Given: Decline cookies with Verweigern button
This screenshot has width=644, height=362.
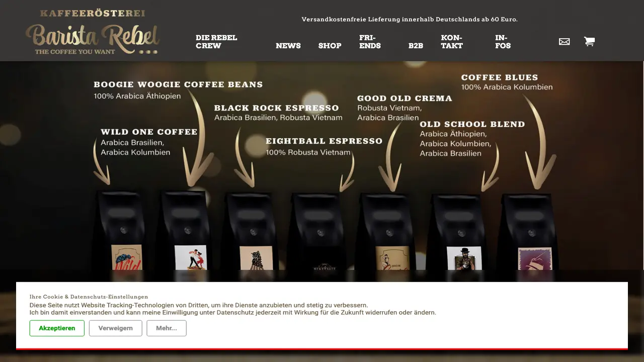Looking at the screenshot, I should [116, 328].
